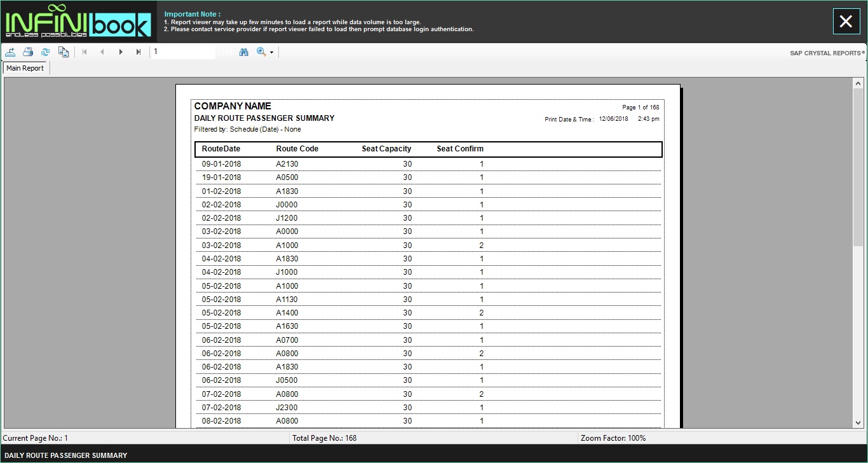Screen dimensions: 868x463
Task: Click seat capacity value for A2130 row
Action: (407, 164)
